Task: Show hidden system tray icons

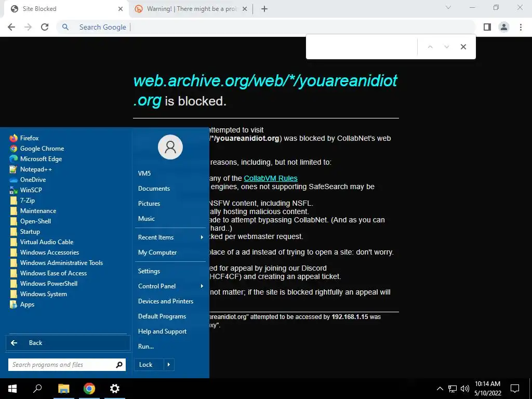Action: click(440, 389)
